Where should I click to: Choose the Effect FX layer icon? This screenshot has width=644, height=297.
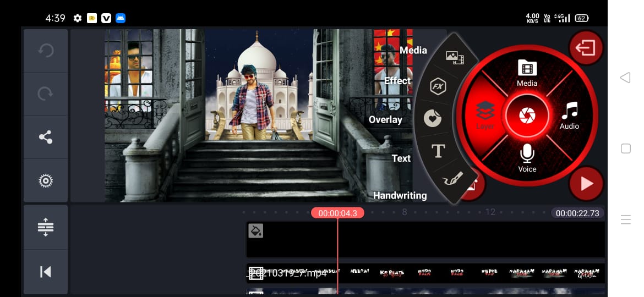point(438,86)
